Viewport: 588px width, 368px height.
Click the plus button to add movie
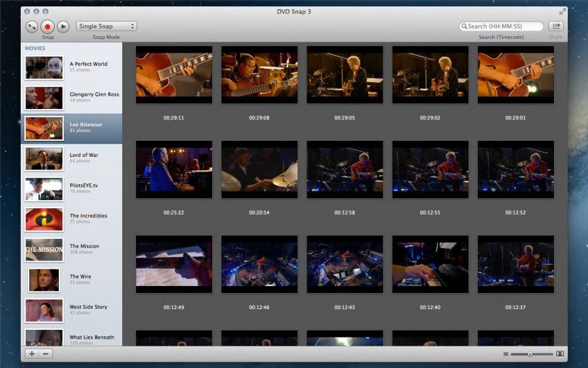pyautogui.click(x=32, y=354)
